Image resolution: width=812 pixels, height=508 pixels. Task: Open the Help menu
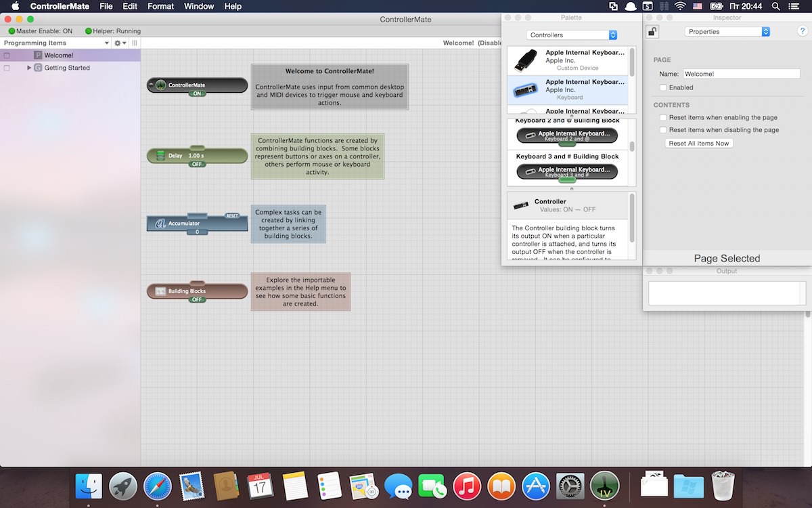[x=233, y=6]
